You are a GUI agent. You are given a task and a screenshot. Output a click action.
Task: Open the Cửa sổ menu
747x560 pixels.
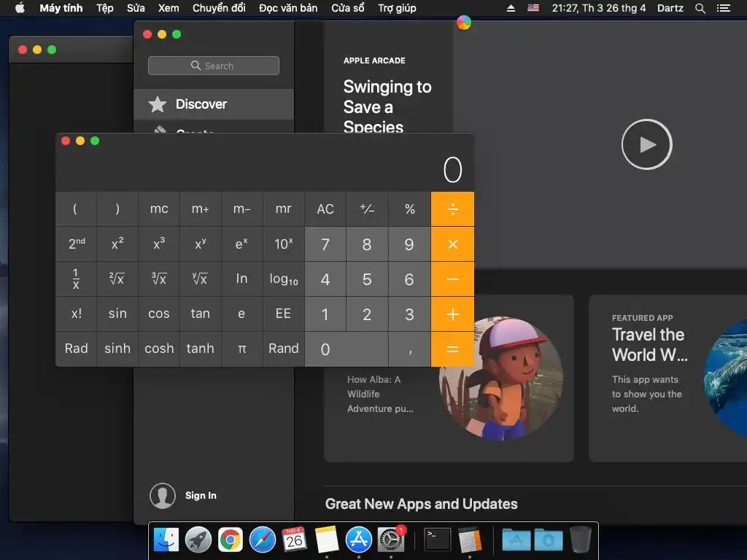[348, 8]
